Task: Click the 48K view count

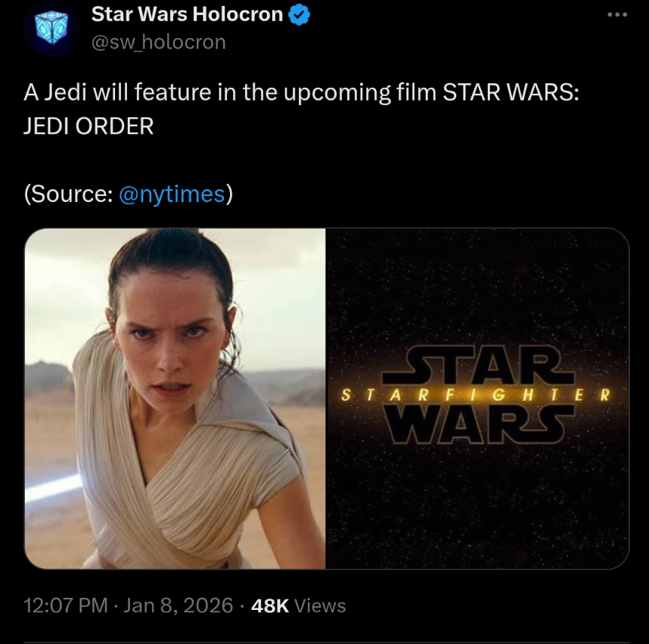Action: (270, 606)
